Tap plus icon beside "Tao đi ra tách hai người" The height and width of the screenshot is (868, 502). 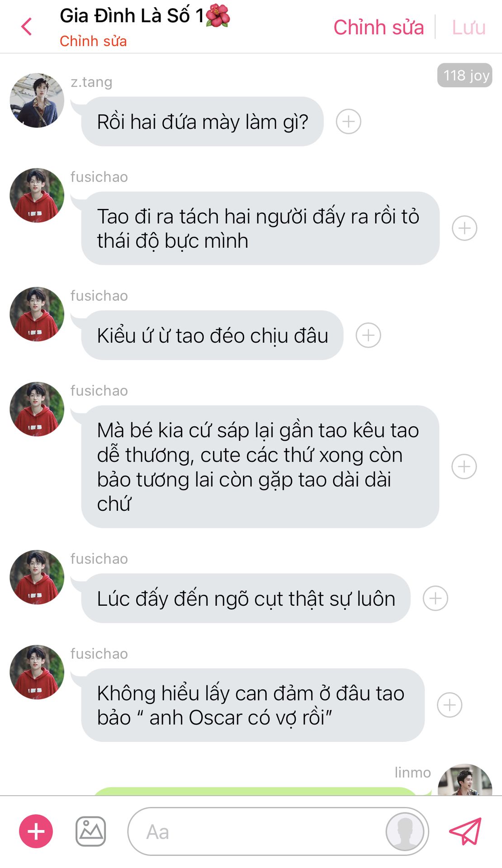464,228
